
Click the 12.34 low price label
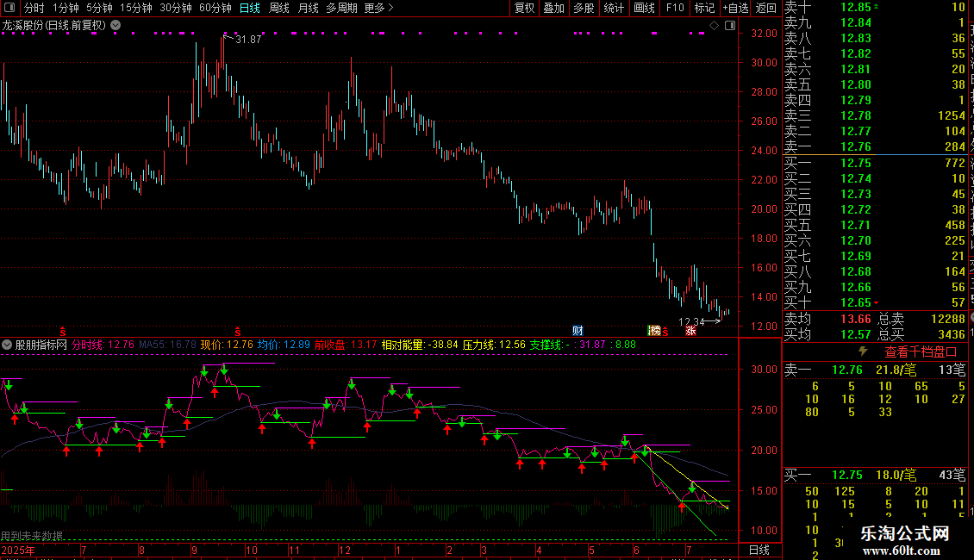(691, 321)
